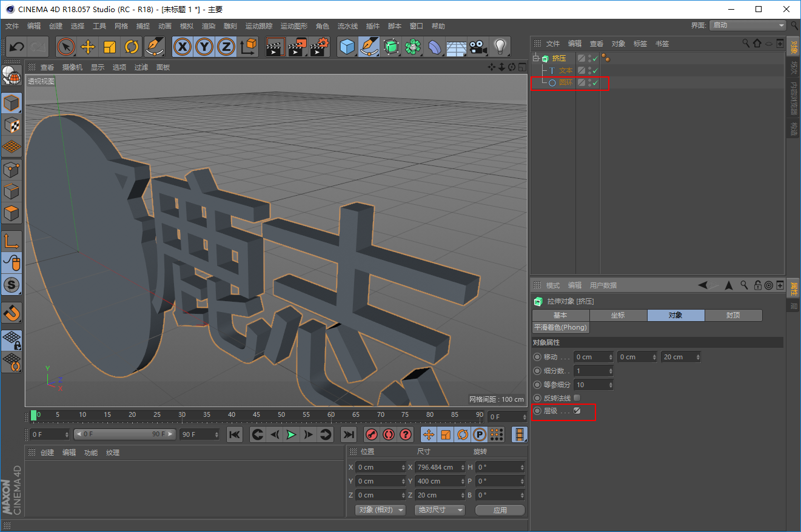This screenshot has width=801, height=532.
Task: Click the magnet workplane icon
Action: pos(12,313)
